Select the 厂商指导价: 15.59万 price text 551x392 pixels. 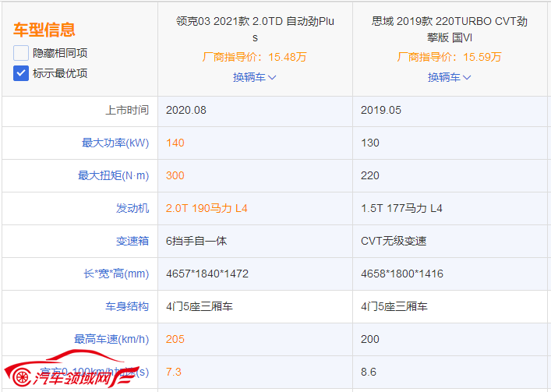[x=449, y=57]
